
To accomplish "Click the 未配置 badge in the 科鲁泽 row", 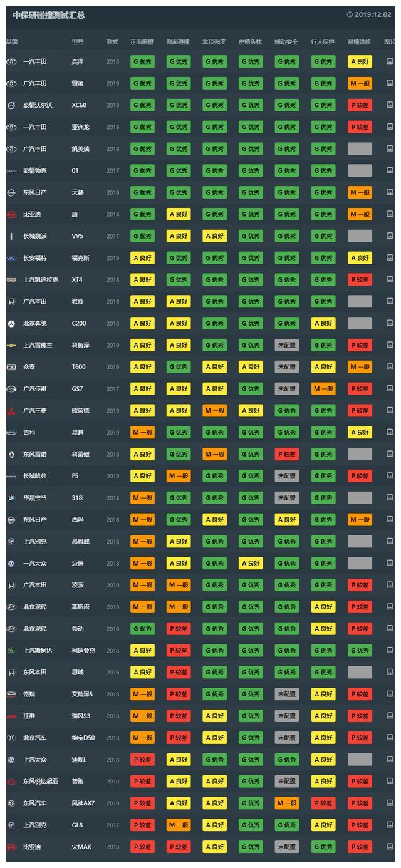I will (286, 345).
